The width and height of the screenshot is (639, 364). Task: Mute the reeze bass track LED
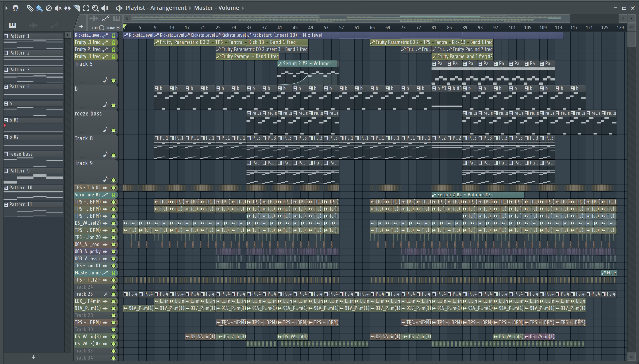click(x=114, y=130)
